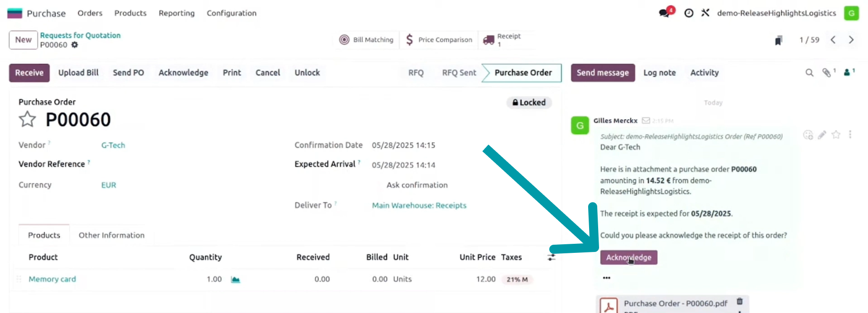Click the bookmark icon beside record counter
Viewport: 868px width, 313px height.
(778, 40)
